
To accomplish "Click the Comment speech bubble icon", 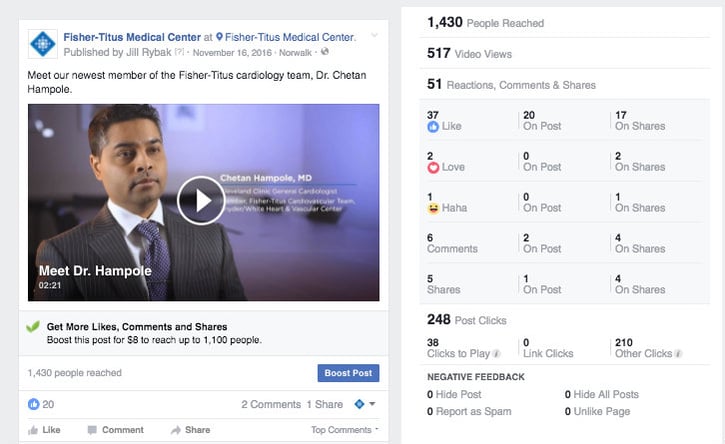I will click(x=93, y=430).
